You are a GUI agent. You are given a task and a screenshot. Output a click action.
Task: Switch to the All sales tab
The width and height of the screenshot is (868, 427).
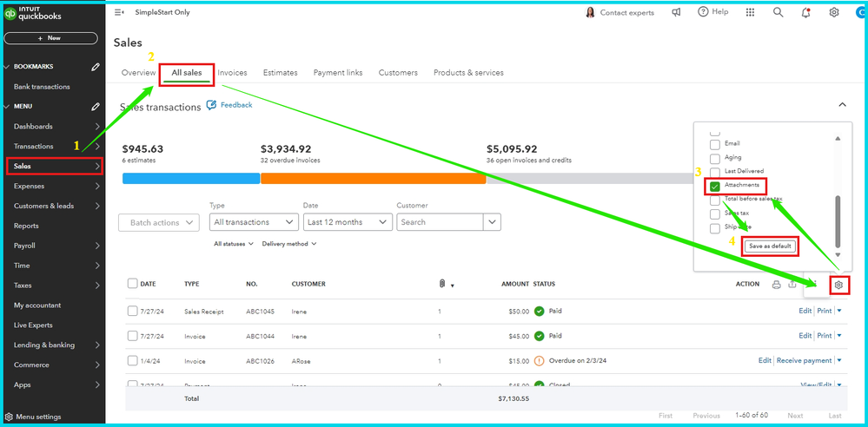(187, 72)
